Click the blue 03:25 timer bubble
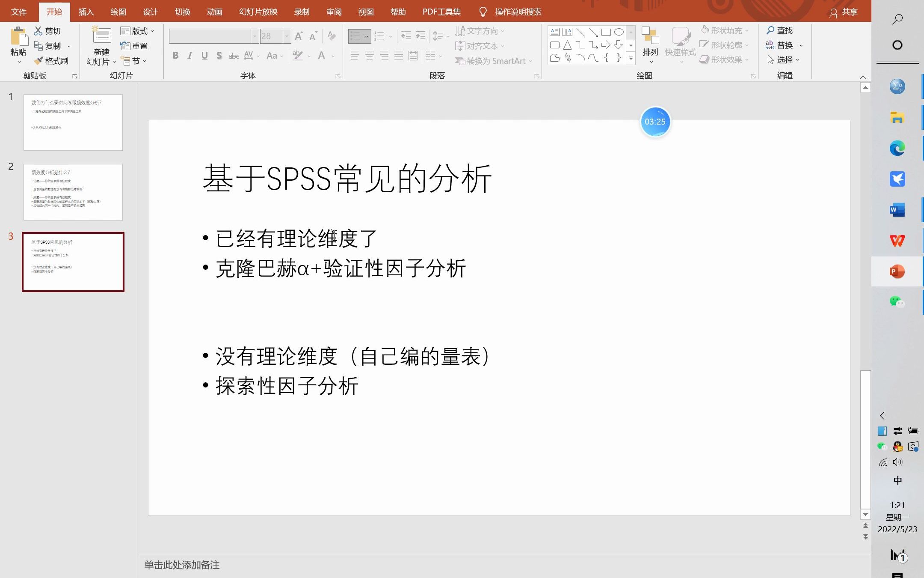Image resolution: width=924 pixels, height=578 pixels. point(655,122)
